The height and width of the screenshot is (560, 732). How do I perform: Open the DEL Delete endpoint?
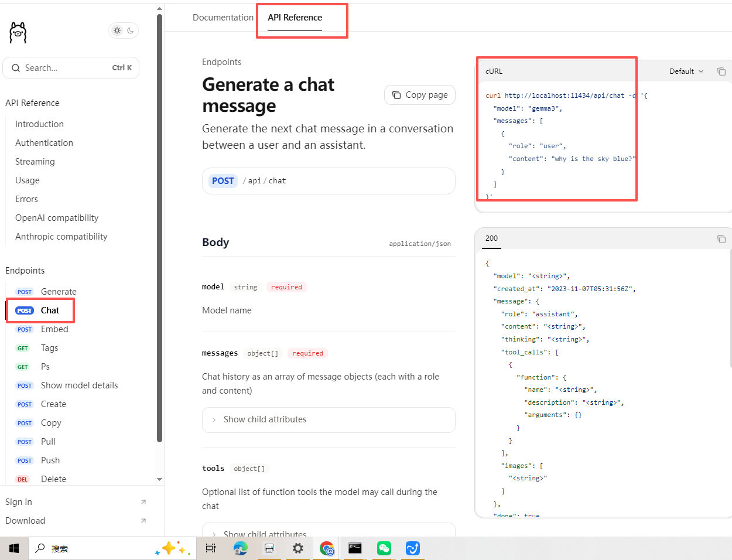40,479
